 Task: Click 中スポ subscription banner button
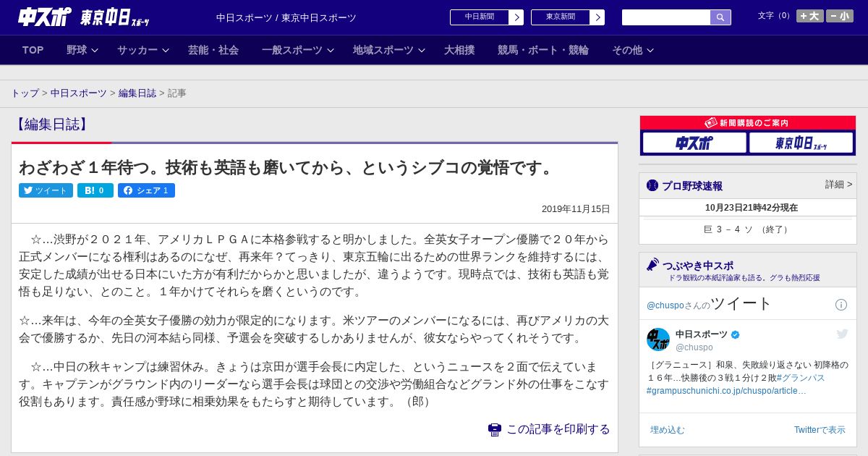tap(694, 143)
